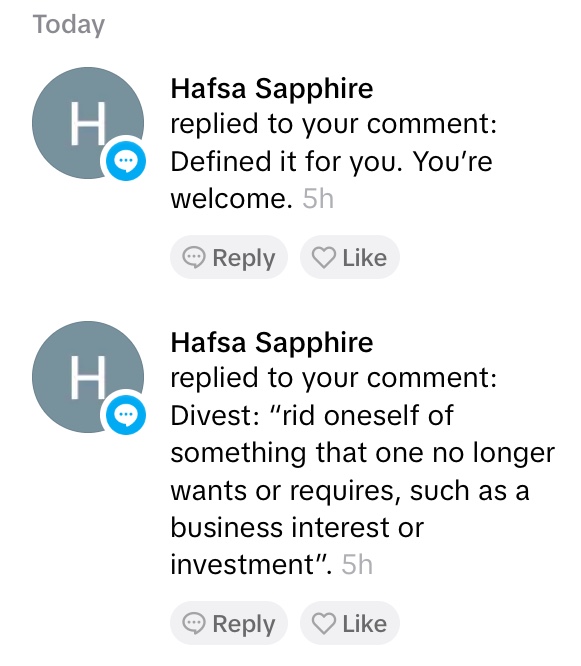The width and height of the screenshot is (581, 666).
Task: Click the 5h timestamp after "investment"
Action: click(x=357, y=564)
